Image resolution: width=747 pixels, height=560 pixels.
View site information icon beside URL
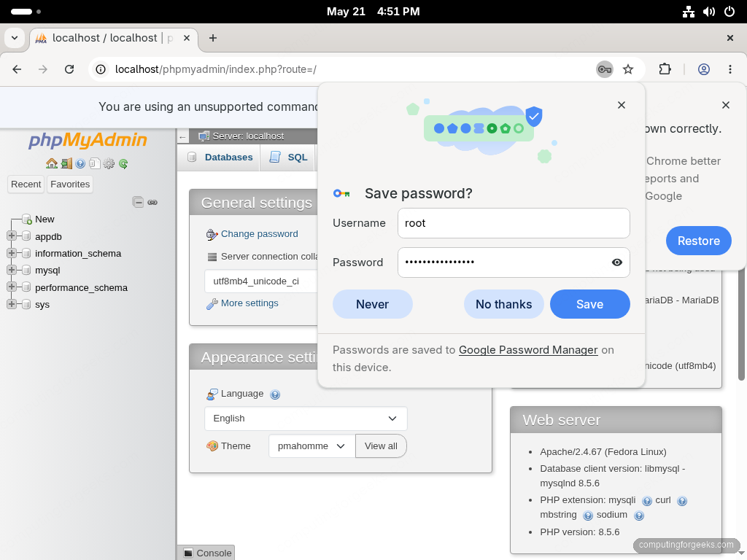(101, 69)
